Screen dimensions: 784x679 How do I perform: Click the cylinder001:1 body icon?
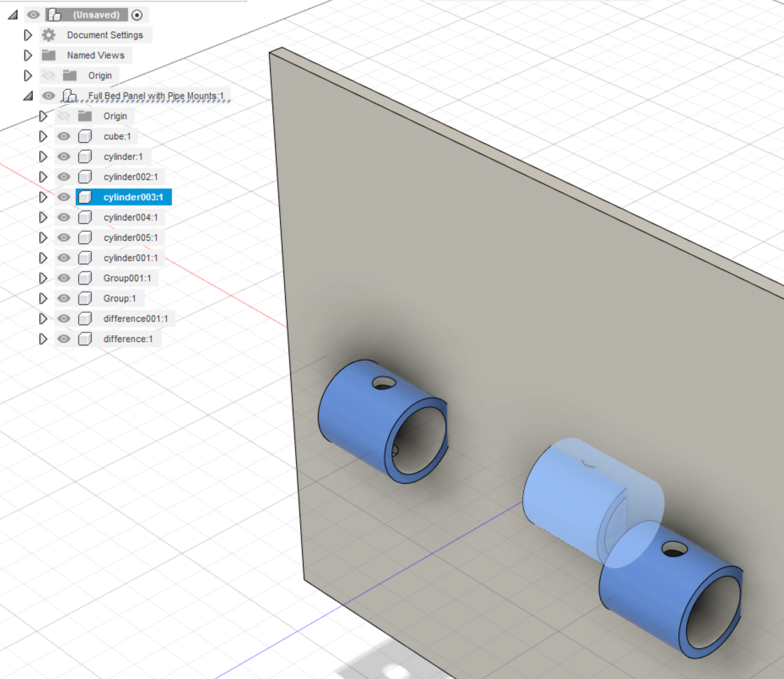click(85, 258)
